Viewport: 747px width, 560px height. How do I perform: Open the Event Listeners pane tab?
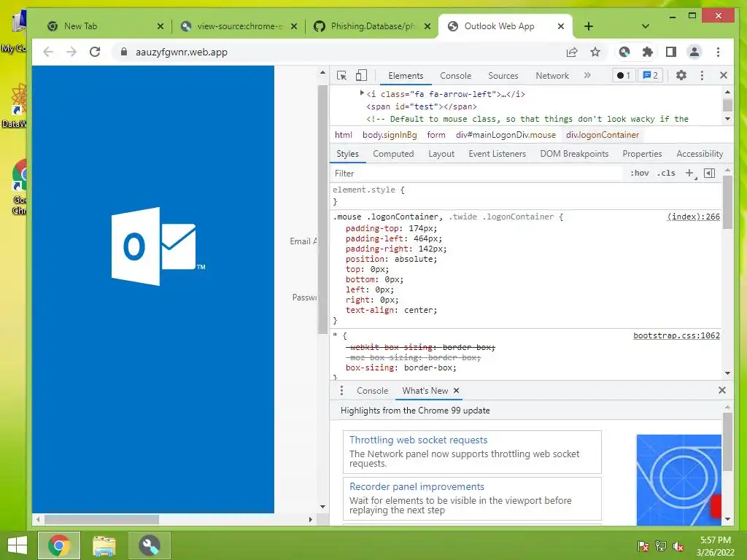tap(497, 154)
